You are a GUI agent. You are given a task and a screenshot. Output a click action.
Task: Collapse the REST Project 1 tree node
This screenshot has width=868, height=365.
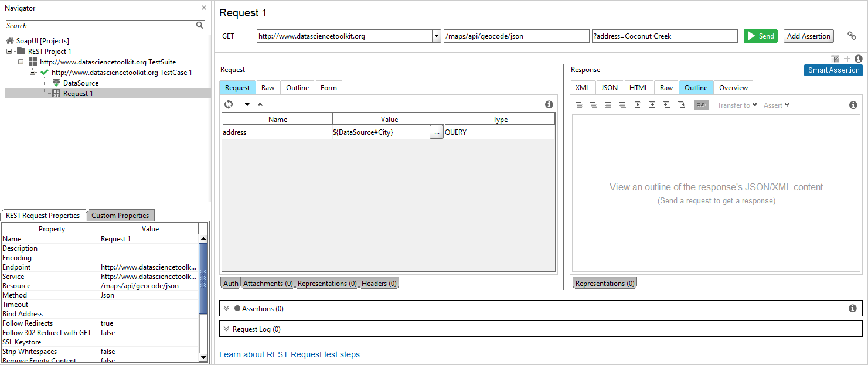9,52
